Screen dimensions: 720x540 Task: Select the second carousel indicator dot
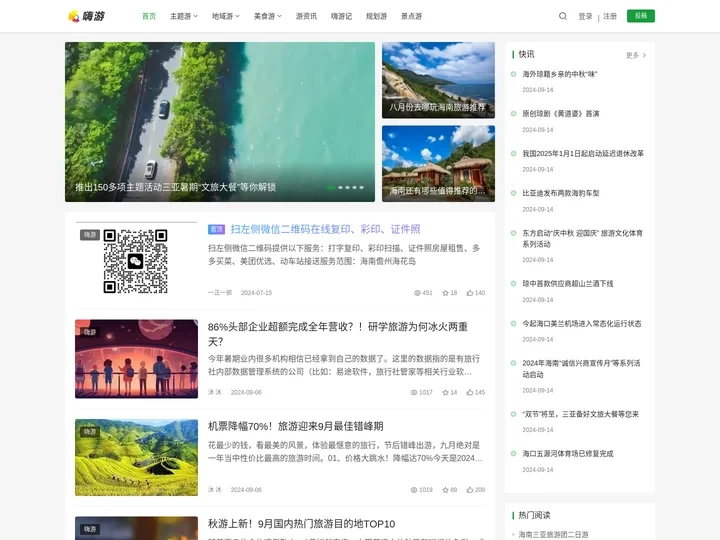341,187
